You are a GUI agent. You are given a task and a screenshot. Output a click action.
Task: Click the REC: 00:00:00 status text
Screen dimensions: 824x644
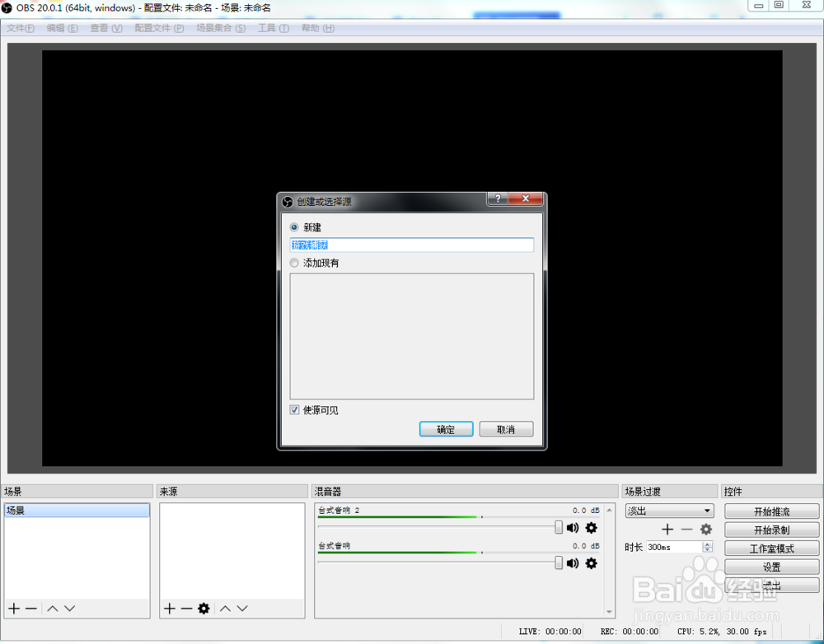629,632
